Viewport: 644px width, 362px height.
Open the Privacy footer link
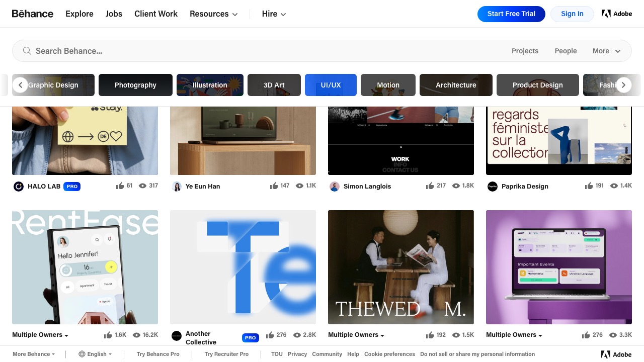297,354
